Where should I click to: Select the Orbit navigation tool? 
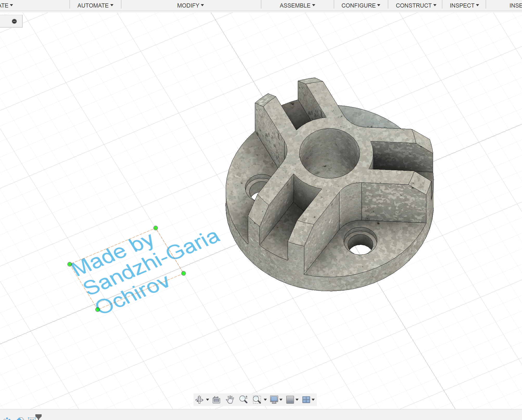point(199,399)
